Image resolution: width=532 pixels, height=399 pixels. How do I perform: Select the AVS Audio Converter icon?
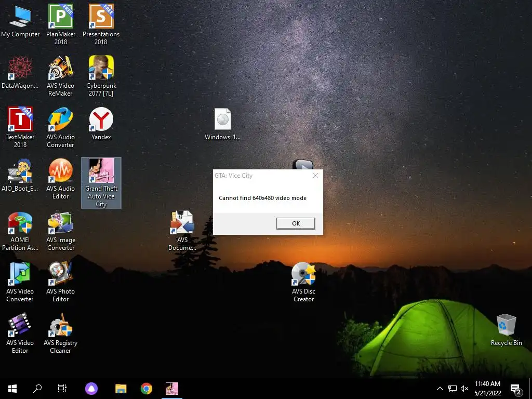pyautogui.click(x=60, y=127)
